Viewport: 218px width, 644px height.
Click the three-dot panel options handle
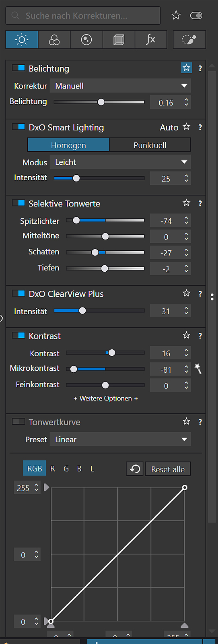[x=212, y=297]
